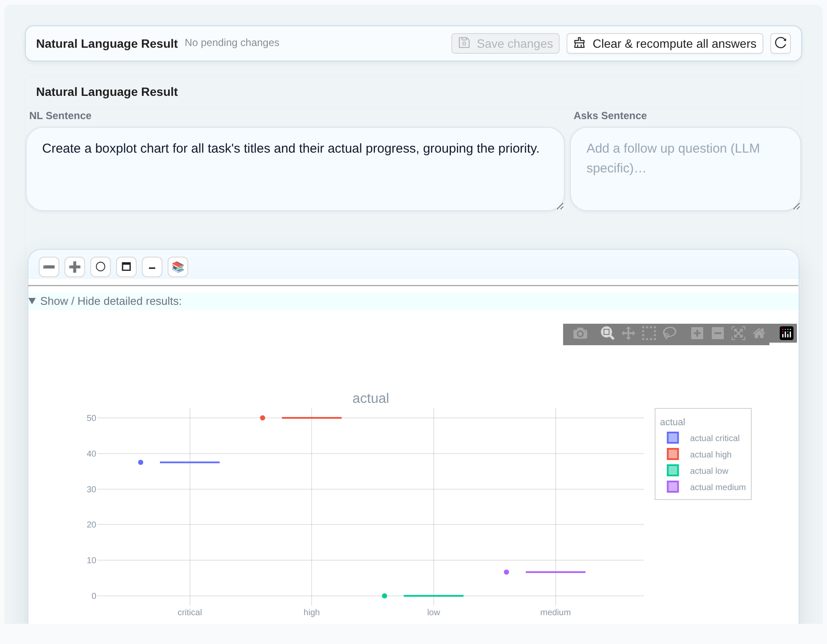Click the 'critical' x-axis label
The height and width of the screenshot is (644, 827).
point(190,612)
